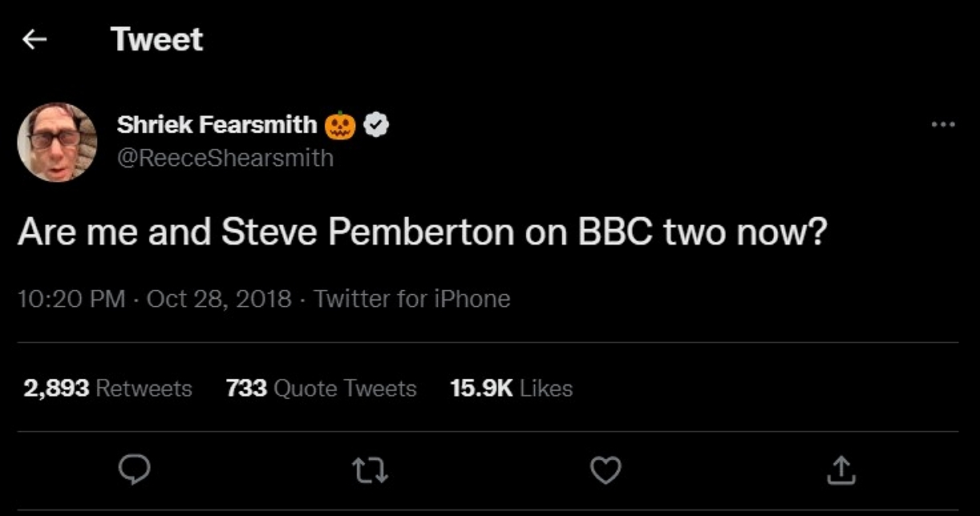The image size is (980, 516).
Task: Click the Oct 28, 2018 date
Action: (219, 299)
